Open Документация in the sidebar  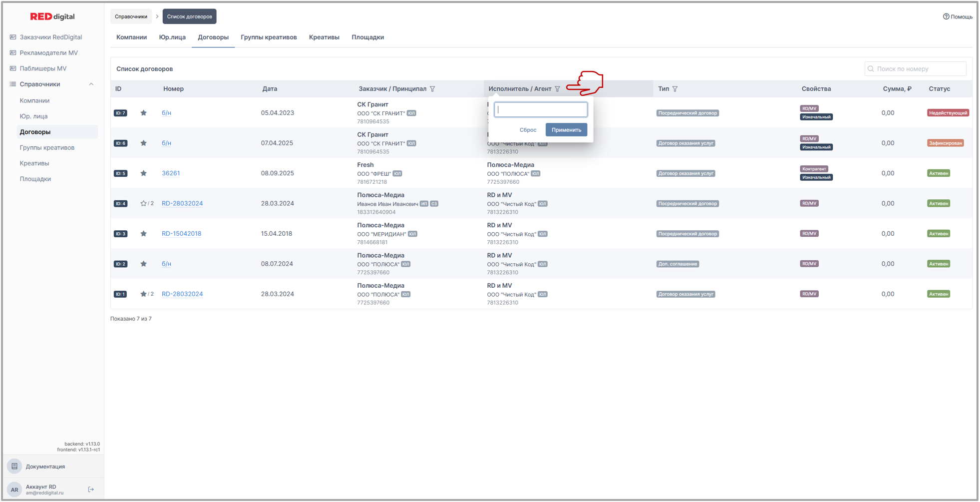(45, 467)
